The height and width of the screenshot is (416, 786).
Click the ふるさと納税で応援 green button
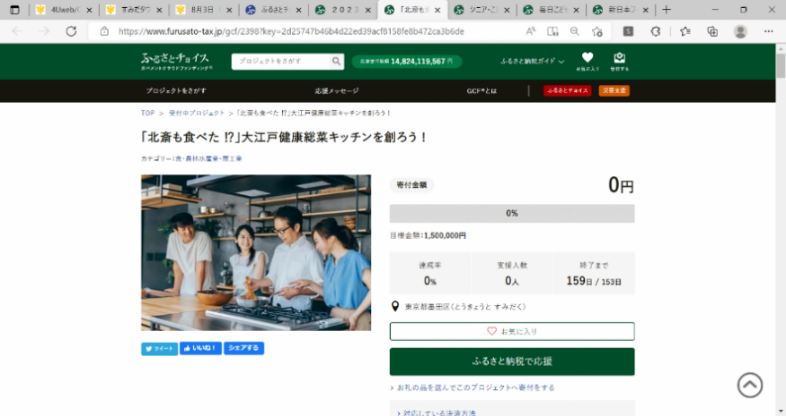point(511,361)
